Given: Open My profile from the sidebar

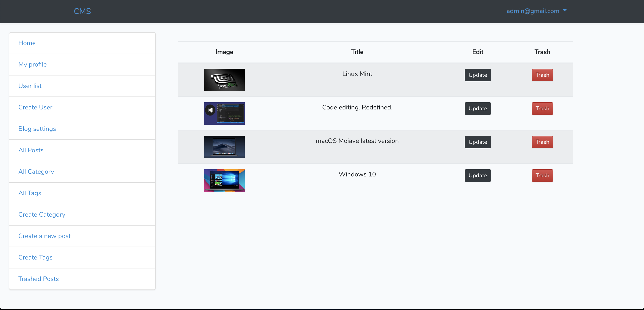Looking at the screenshot, I should (x=32, y=65).
